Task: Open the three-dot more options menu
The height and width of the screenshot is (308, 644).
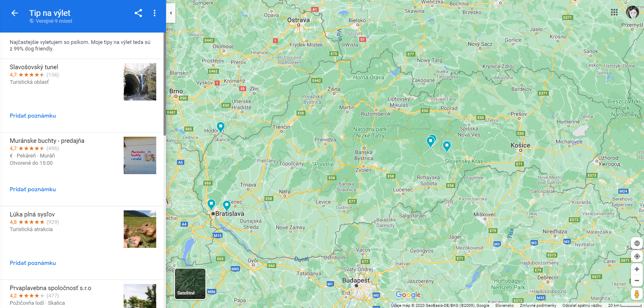Action: tap(155, 13)
